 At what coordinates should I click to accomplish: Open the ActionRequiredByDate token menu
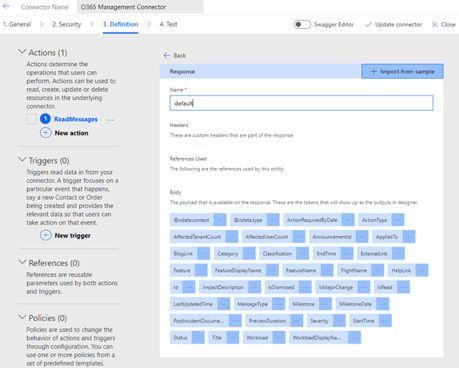[x=348, y=220]
